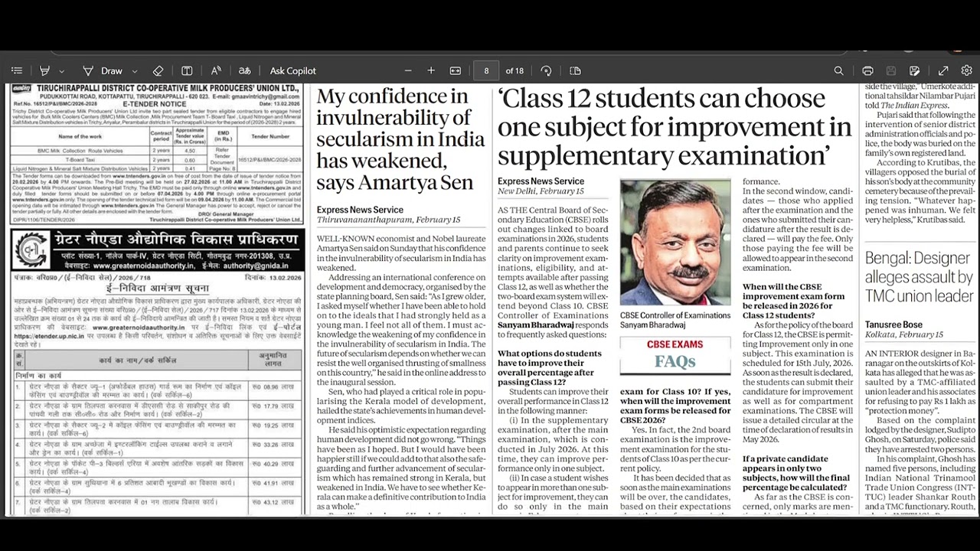Image resolution: width=980 pixels, height=551 pixels.
Task: Switch the Page view layout
Action: click(576, 70)
